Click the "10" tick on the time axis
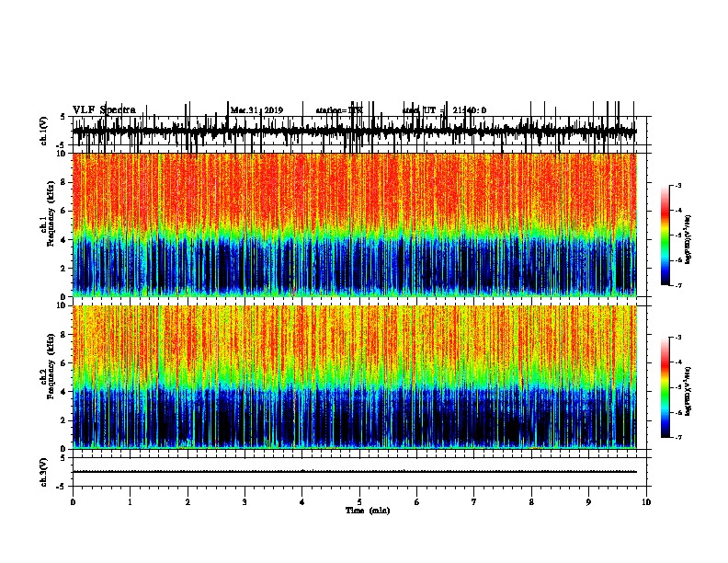 646,502
